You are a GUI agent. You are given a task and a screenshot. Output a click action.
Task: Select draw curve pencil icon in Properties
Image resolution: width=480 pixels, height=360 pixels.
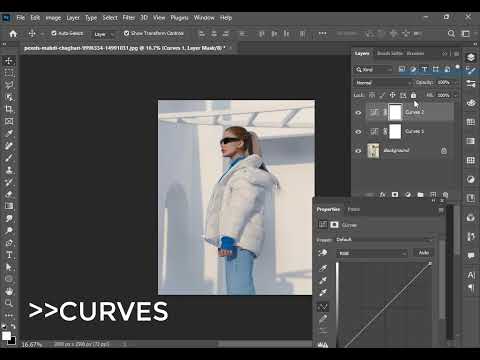323,319
